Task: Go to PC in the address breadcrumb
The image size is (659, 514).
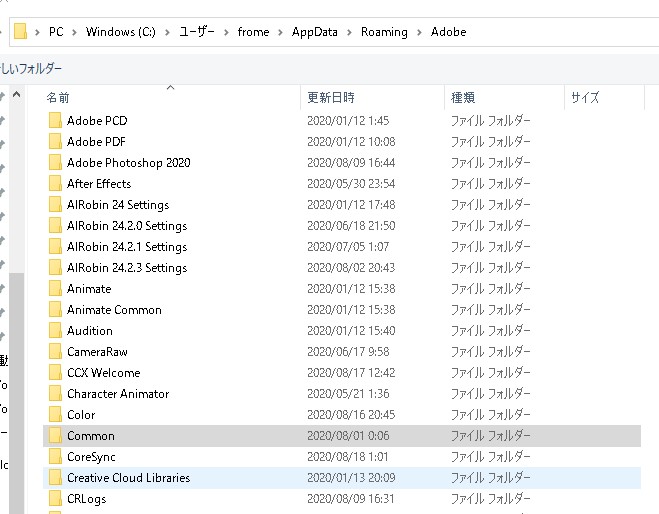Action: click(x=57, y=32)
